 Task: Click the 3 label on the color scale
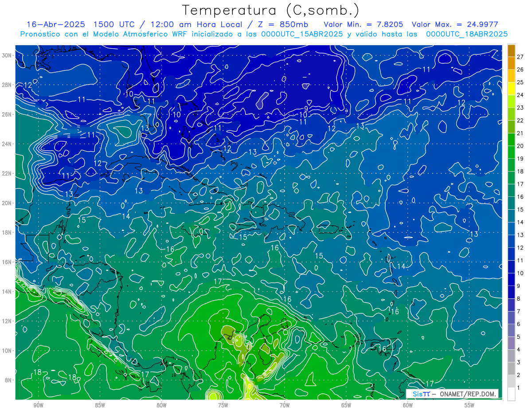(x=518, y=363)
